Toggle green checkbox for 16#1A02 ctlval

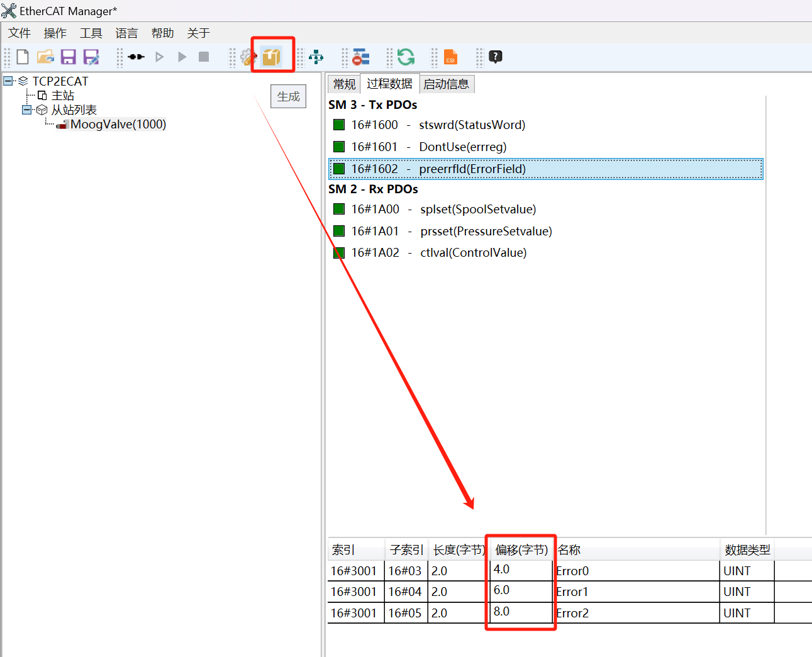[x=339, y=253]
